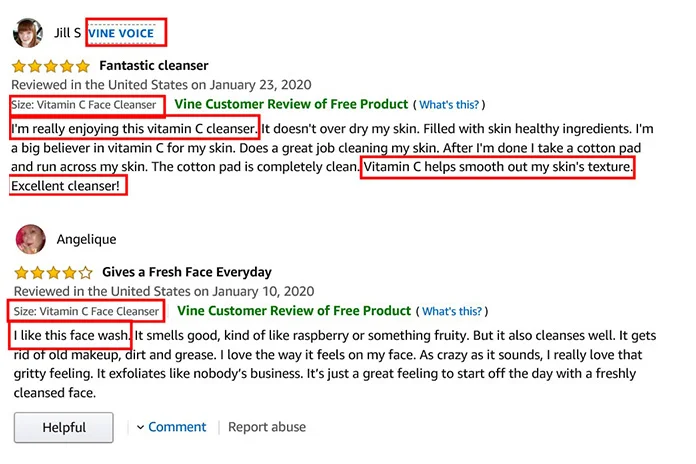Click Angelique's profile avatar

click(x=29, y=239)
